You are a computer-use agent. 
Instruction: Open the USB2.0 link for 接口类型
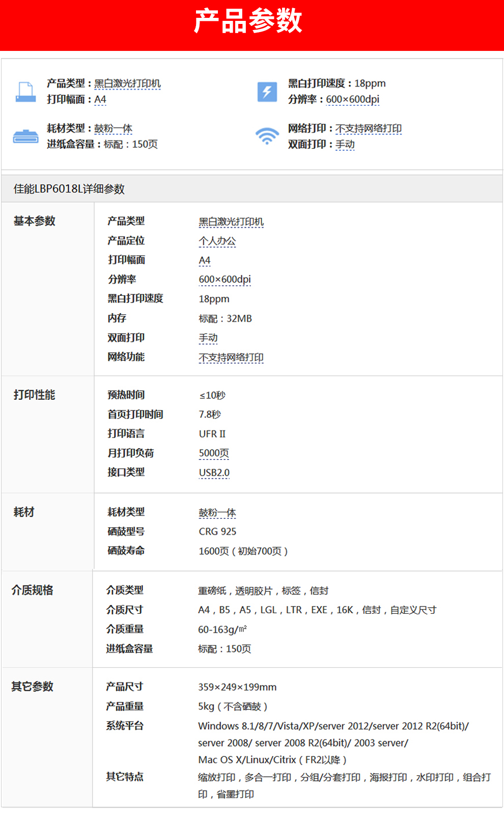214,473
